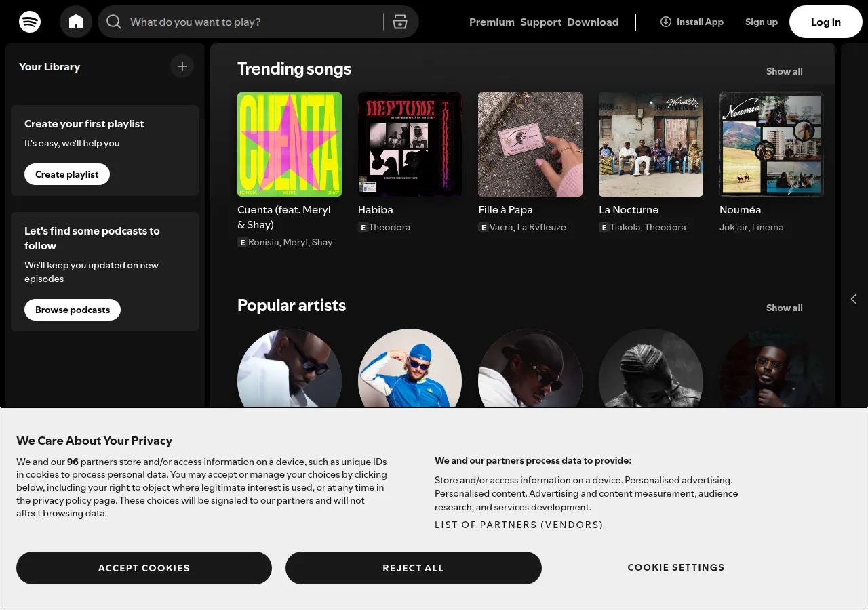Open first popular artist in white suit
Screen dimensions: 868x610
point(290,368)
